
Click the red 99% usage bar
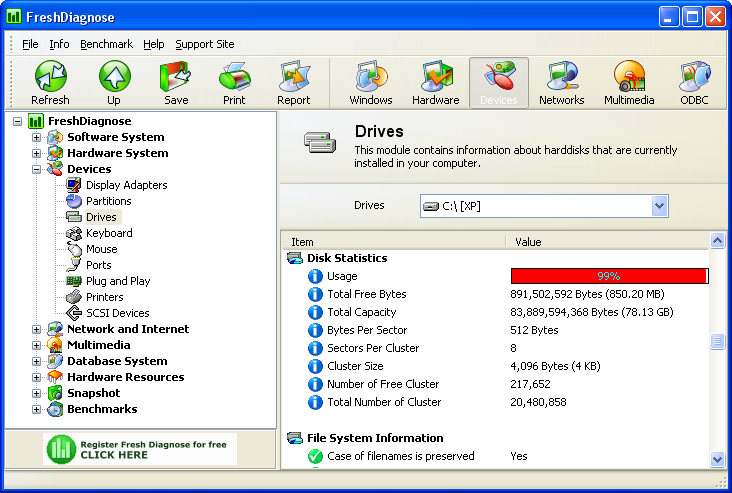coord(610,276)
